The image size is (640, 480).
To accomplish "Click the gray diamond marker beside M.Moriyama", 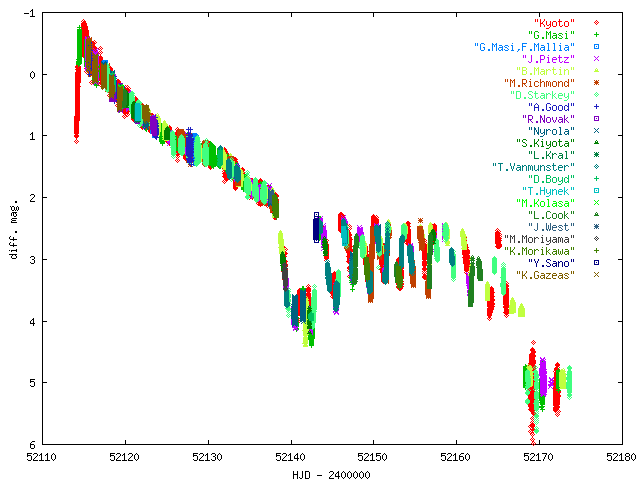I will [x=596, y=239].
